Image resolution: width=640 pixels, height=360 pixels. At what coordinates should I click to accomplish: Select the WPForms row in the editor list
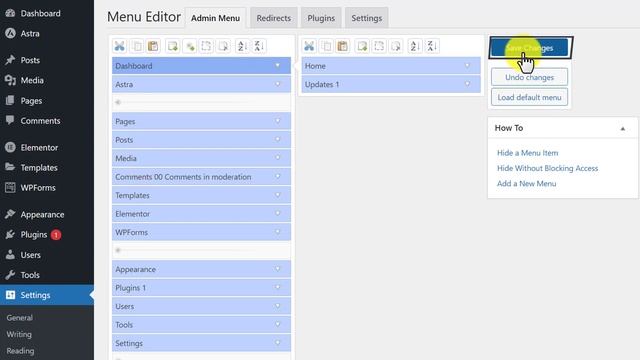(201, 232)
